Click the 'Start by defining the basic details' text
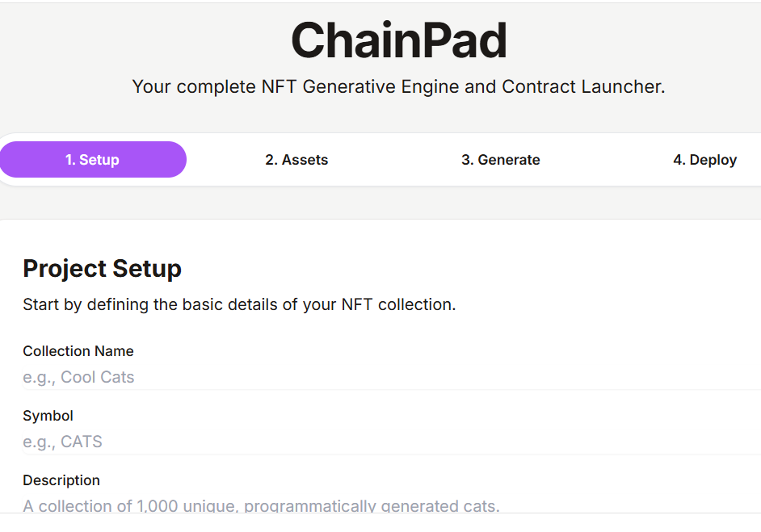Viewport: 761px width, 532px height. 239,305
